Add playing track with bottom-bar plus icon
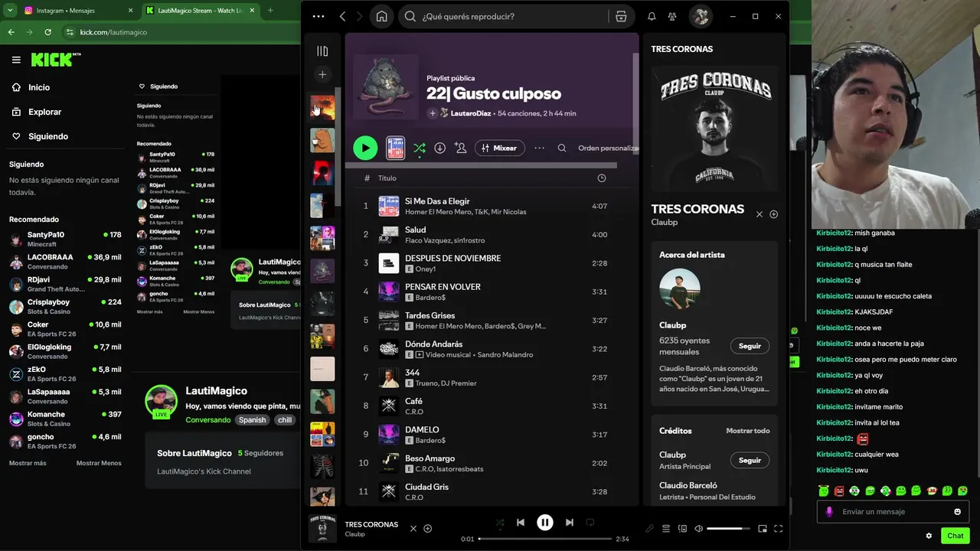The height and width of the screenshot is (551, 980). (427, 528)
